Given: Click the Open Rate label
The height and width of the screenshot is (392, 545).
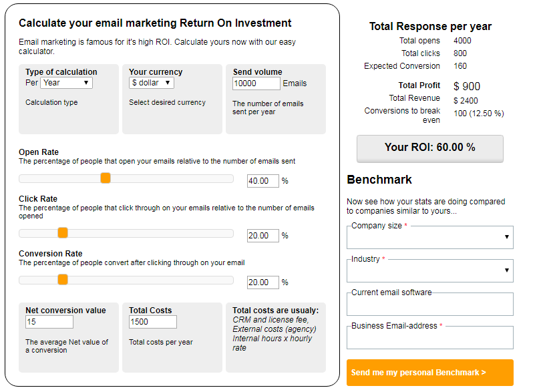Looking at the screenshot, I should (x=39, y=152).
